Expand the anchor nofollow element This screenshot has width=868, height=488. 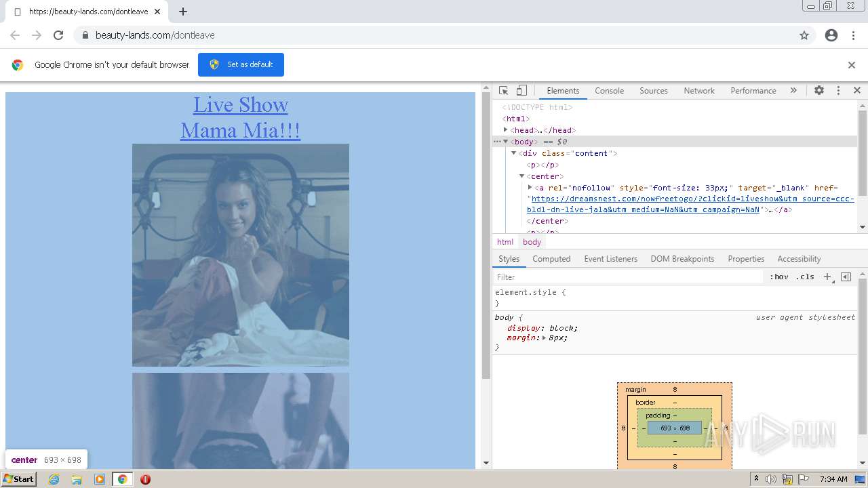[x=530, y=187]
